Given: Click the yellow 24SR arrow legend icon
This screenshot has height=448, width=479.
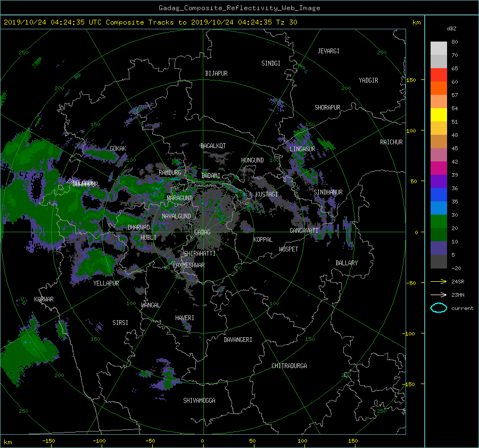Looking at the screenshot, I should point(439,281).
